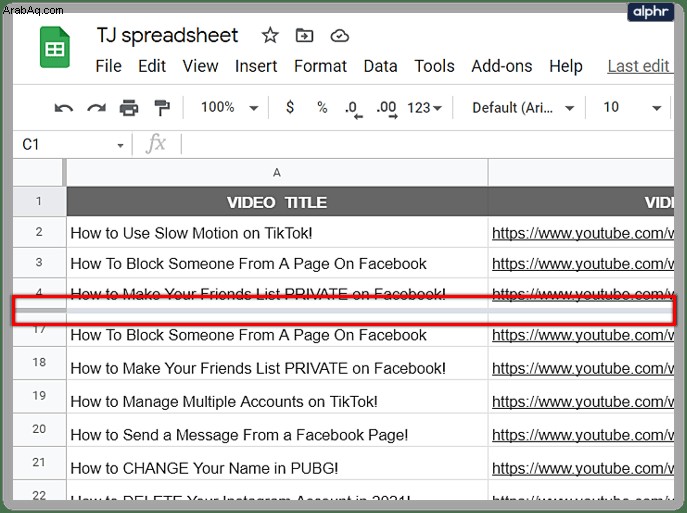Image resolution: width=687 pixels, height=513 pixels.
Task: Open the Format menu
Action: pos(320,66)
